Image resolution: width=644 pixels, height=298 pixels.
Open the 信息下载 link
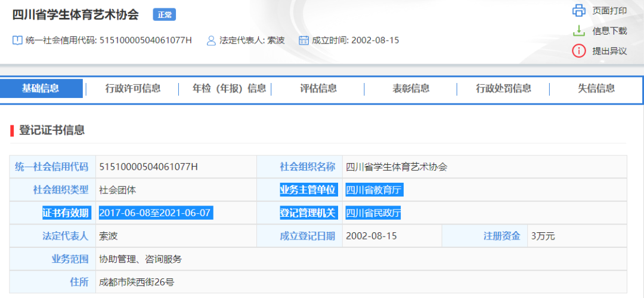coord(609,31)
